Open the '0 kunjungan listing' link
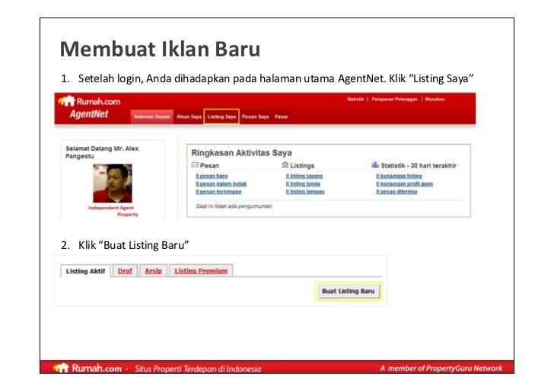The image size is (554, 392). tap(399, 176)
